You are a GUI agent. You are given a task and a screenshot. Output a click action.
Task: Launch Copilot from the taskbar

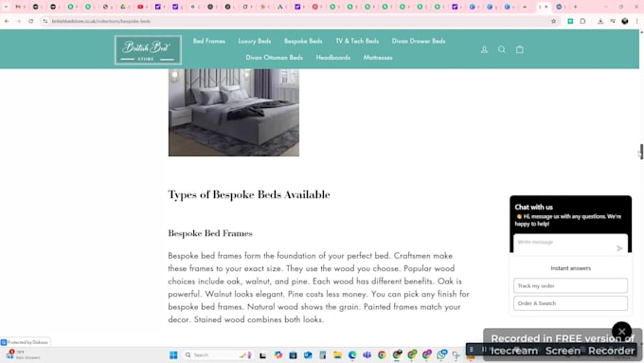pos(278,355)
